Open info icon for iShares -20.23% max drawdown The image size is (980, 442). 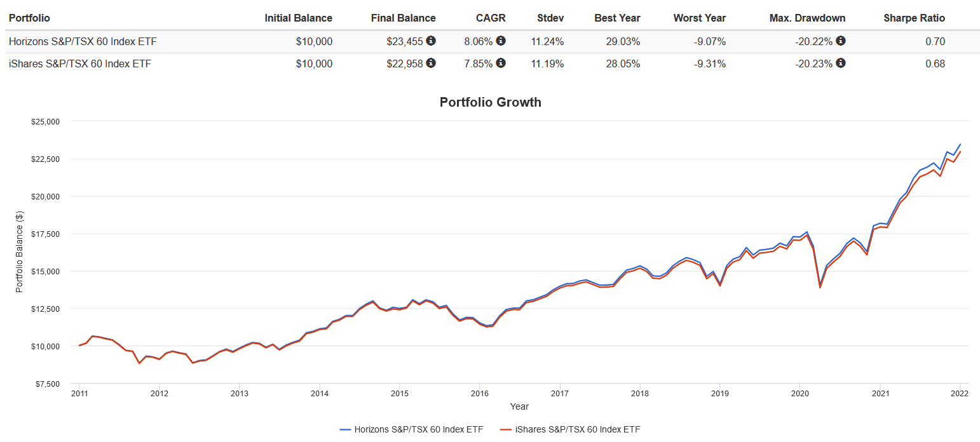[841, 63]
